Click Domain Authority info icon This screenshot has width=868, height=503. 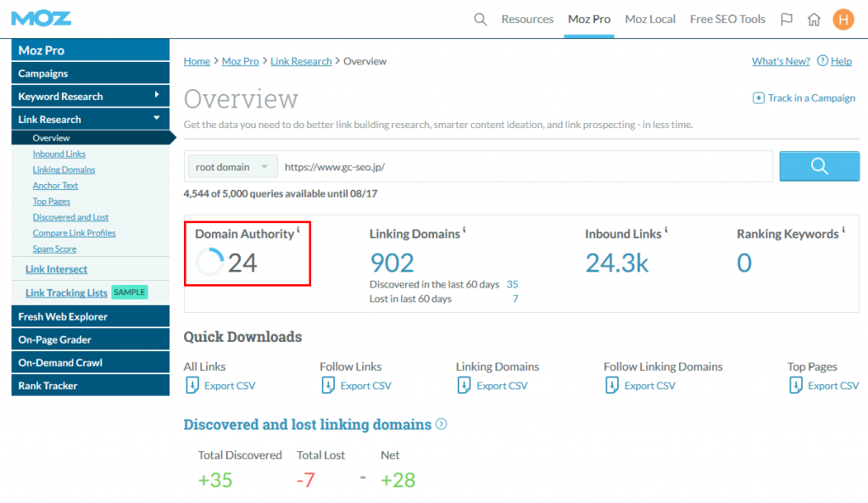point(298,229)
